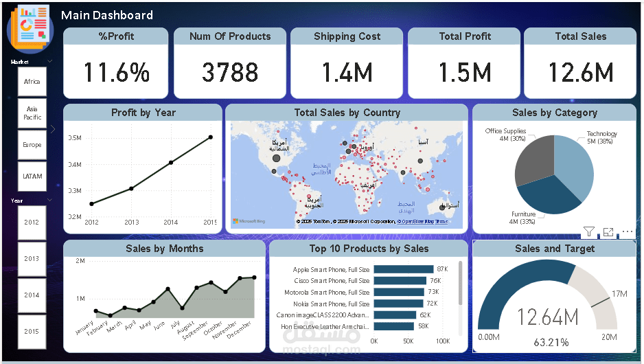Filter by year 2013 in Year slicer

[32, 258]
